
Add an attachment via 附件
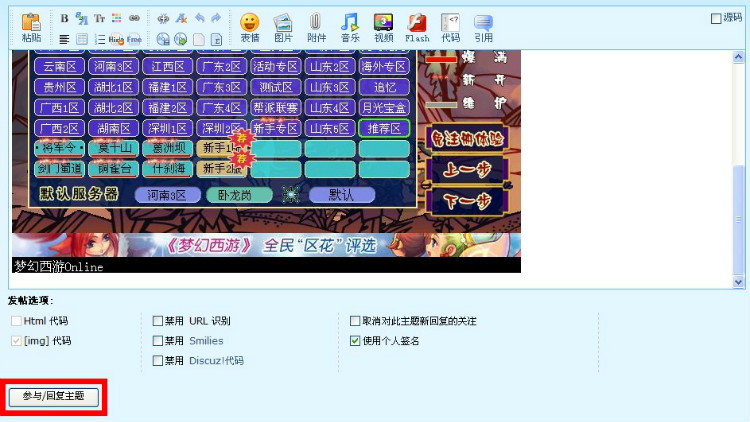(316, 28)
